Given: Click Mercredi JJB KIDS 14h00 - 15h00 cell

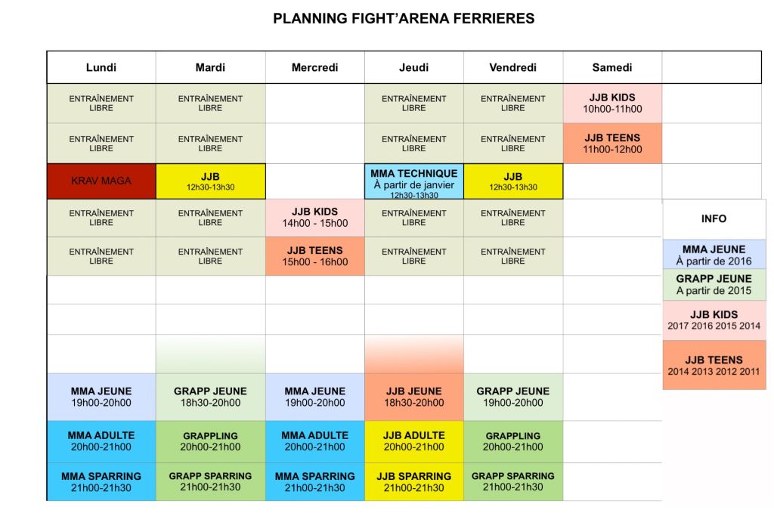Looking at the screenshot, I should click(x=315, y=218).
